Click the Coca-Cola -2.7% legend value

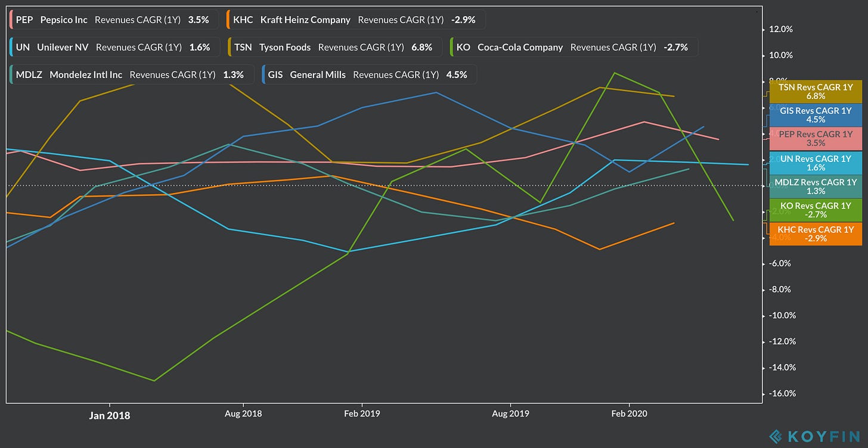675,47
